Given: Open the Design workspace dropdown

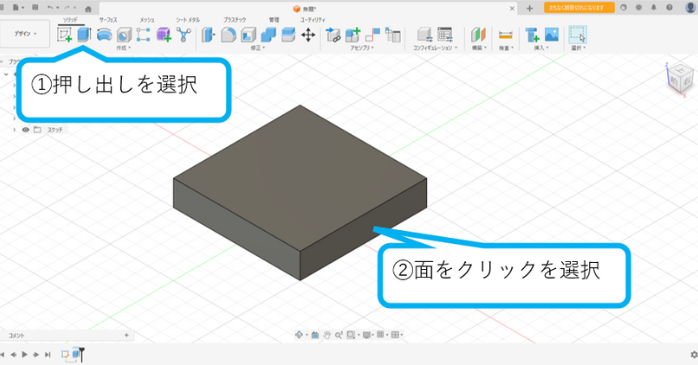Looking at the screenshot, I should pos(25,33).
